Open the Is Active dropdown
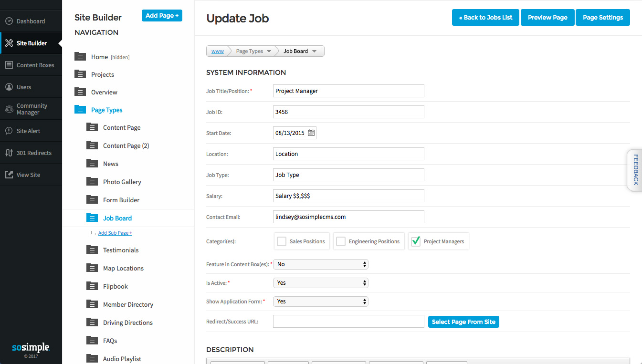 [320, 283]
